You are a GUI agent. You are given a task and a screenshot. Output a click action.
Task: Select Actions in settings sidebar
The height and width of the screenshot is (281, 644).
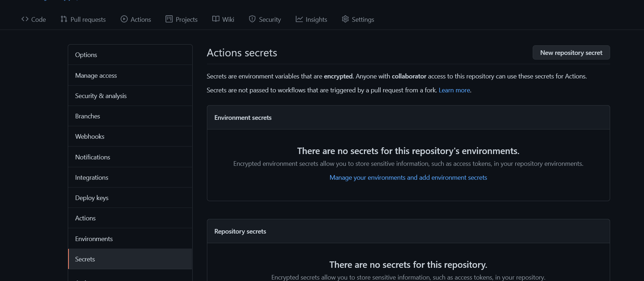(130, 218)
